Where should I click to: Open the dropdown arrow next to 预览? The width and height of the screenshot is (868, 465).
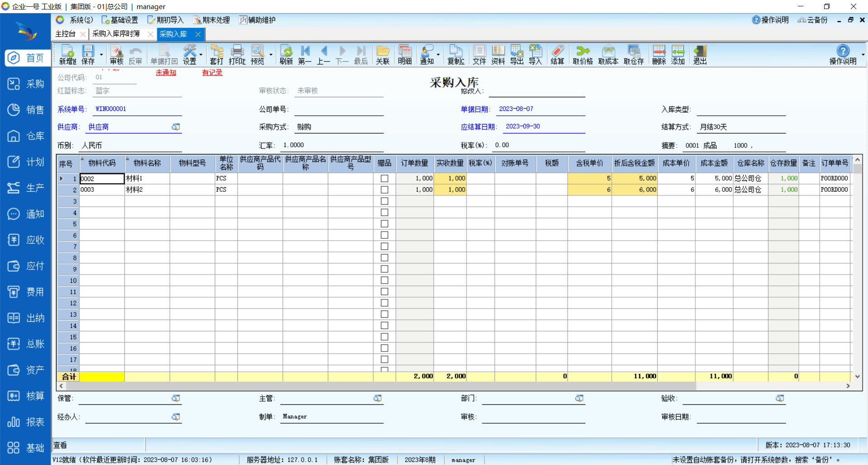pyautogui.click(x=271, y=55)
